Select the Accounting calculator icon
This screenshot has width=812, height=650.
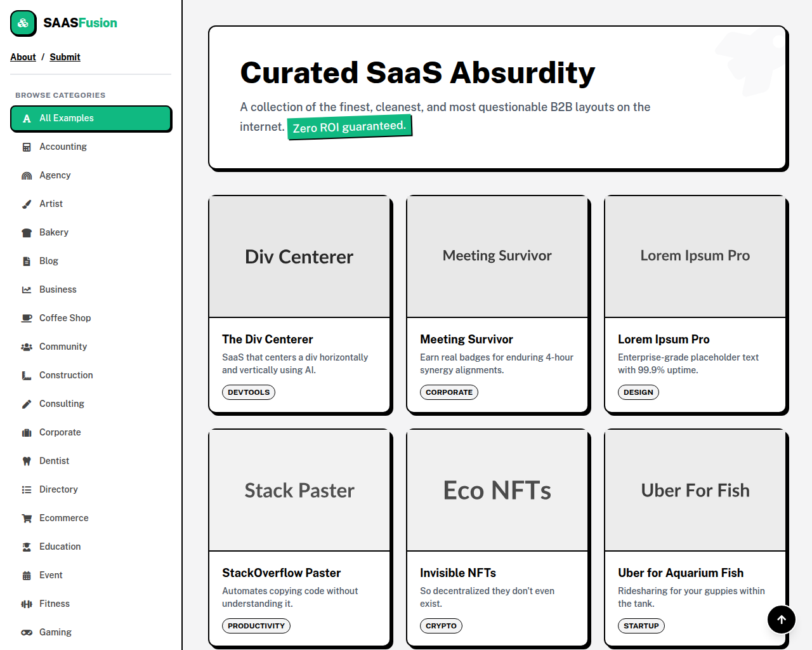click(x=26, y=147)
